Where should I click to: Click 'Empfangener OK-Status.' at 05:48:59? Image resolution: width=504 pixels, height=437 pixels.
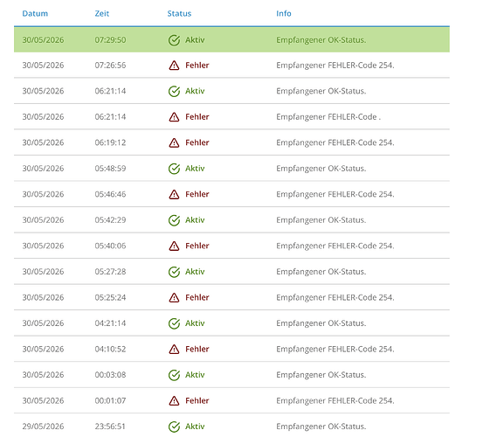point(321,169)
